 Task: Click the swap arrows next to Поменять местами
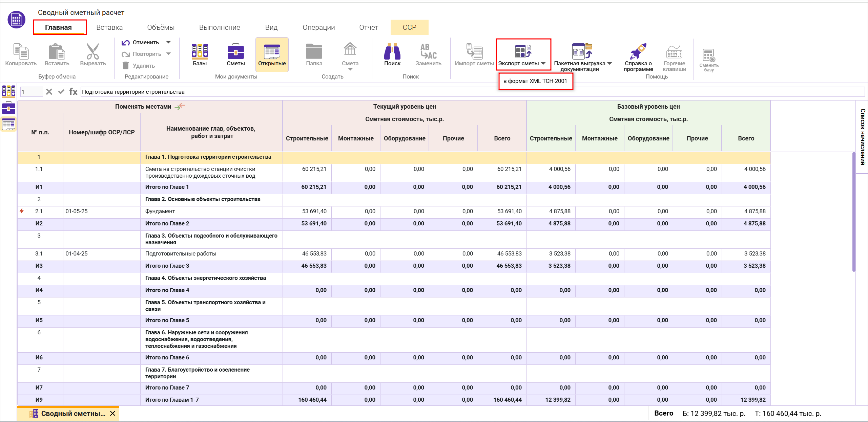tap(180, 107)
